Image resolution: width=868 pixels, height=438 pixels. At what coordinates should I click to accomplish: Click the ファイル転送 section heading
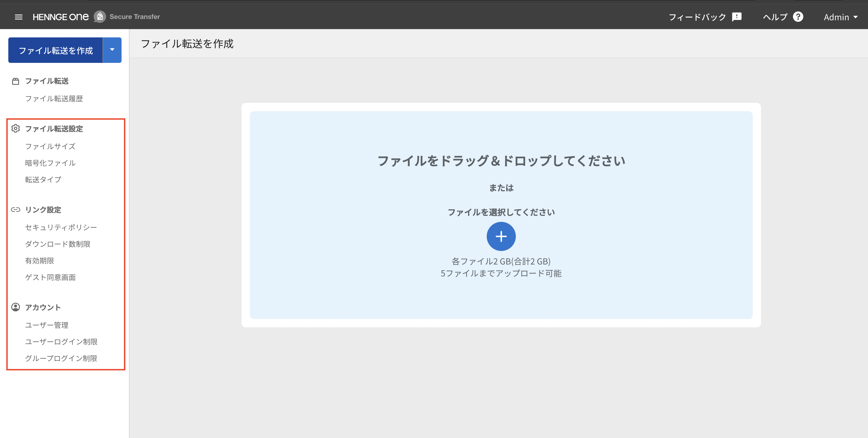[47, 81]
